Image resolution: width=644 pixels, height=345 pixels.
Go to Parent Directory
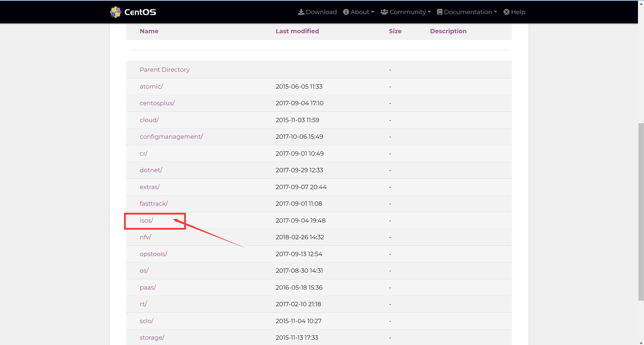[x=165, y=70]
